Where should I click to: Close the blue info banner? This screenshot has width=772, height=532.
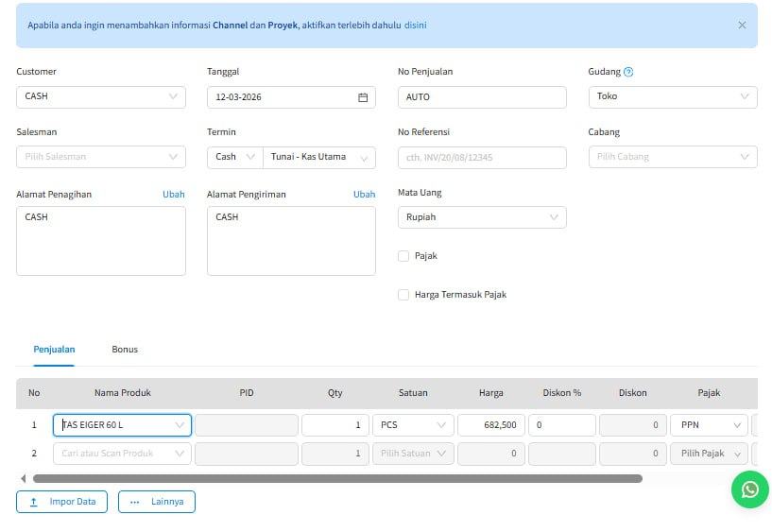742,26
